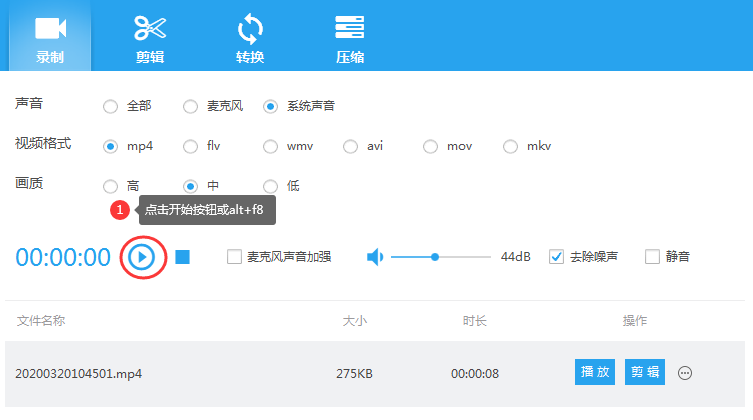Stop recording with the square button

pyautogui.click(x=182, y=257)
